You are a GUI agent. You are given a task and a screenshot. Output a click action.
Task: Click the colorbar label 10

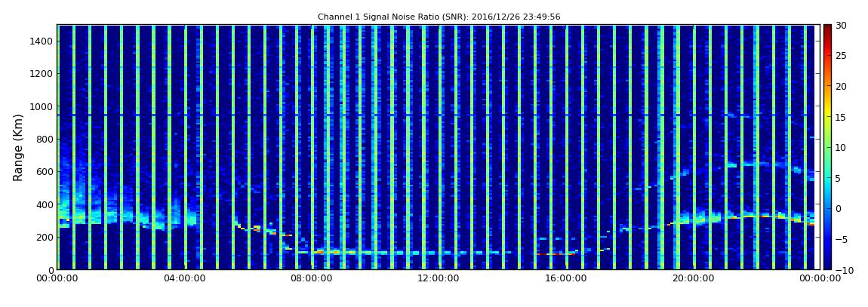coord(841,147)
